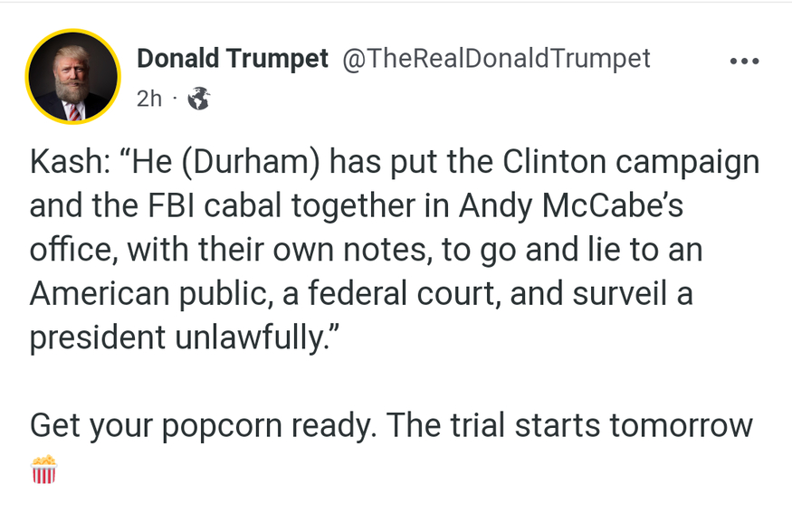This screenshot has height=532, width=792.
Task: Open the Donald Trumpet display name
Action: pos(232,59)
